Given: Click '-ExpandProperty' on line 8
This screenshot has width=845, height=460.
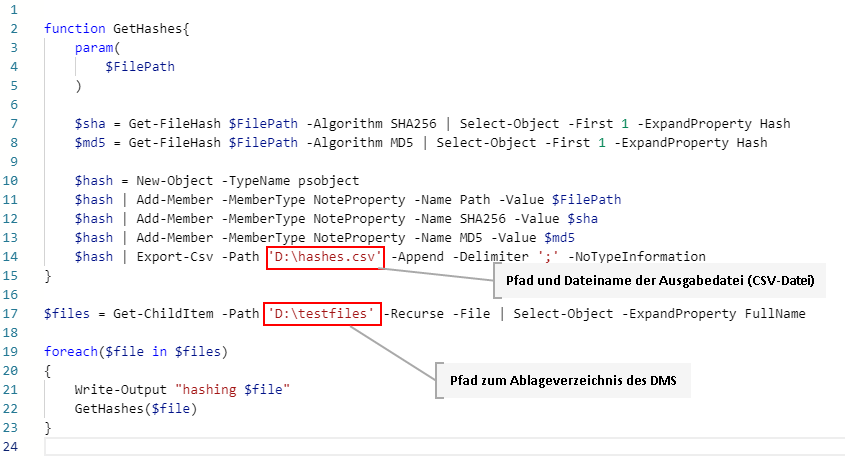Looking at the screenshot, I should point(671,143).
